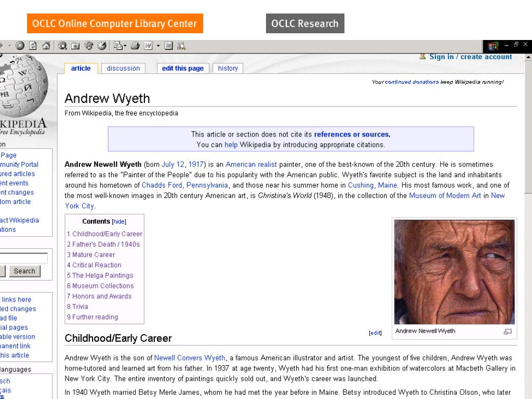Viewport: 532px width, 399px height.
Task: Open the Favorites folder toolbar icon
Action: click(x=75, y=46)
